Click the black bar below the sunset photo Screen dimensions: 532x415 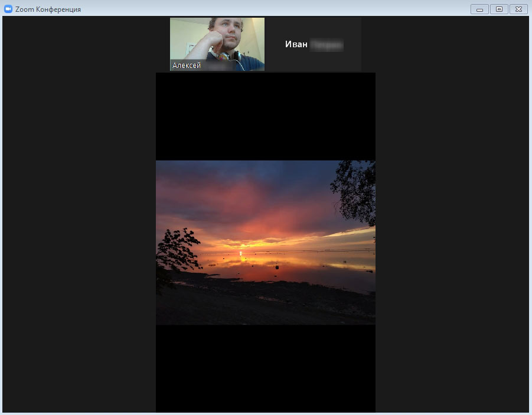coord(265,368)
